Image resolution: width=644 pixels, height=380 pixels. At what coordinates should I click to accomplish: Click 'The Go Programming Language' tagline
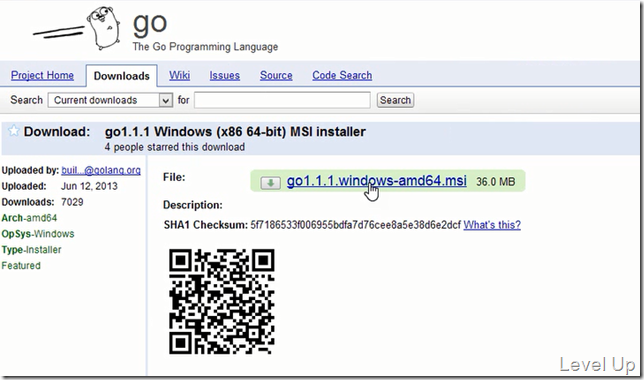point(205,47)
